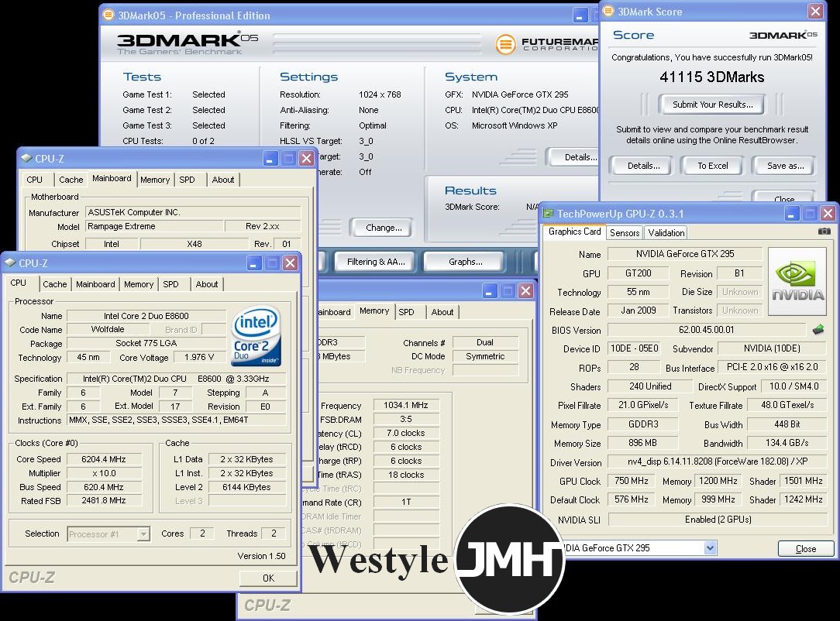This screenshot has width=840, height=621.
Task: Open Filtering & AA options
Action: pyautogui.click(x=376, y=262)
